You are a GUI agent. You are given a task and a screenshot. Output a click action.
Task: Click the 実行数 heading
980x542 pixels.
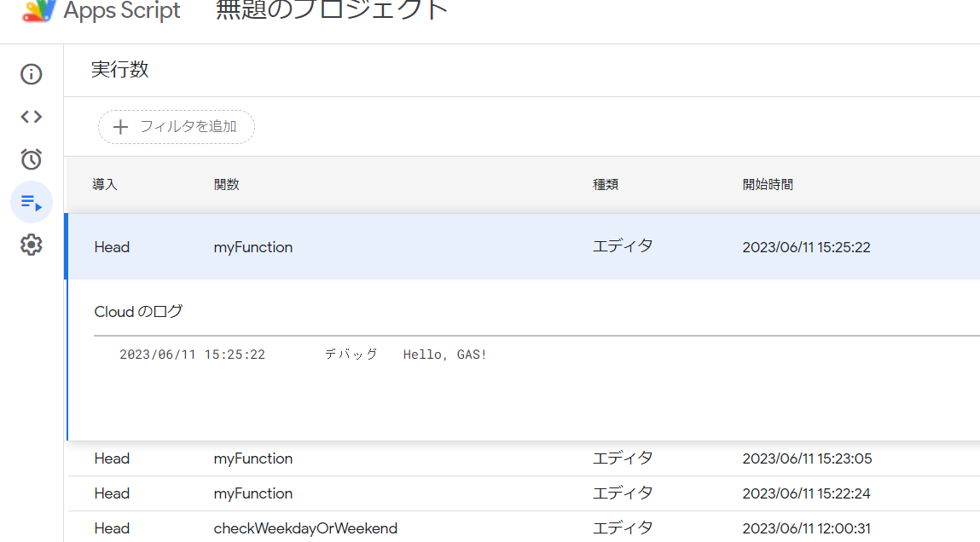pyautogui.click(x=119, y=70)
